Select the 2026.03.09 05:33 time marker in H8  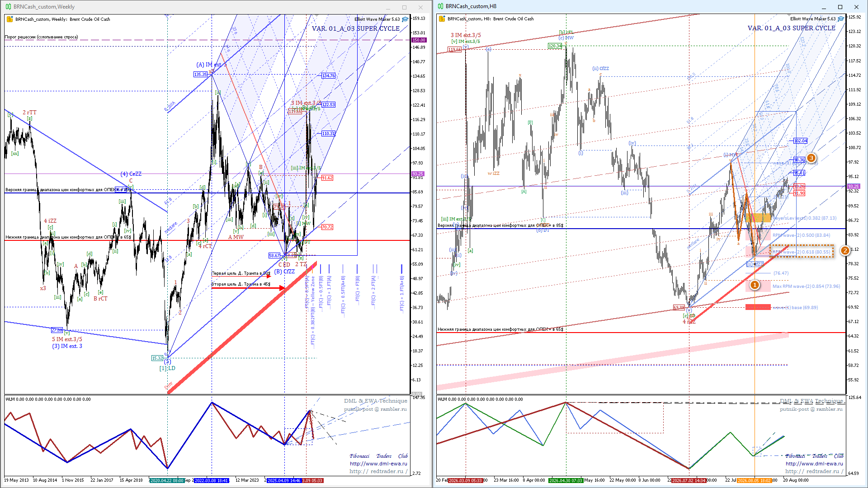click(x=465, y=480)
